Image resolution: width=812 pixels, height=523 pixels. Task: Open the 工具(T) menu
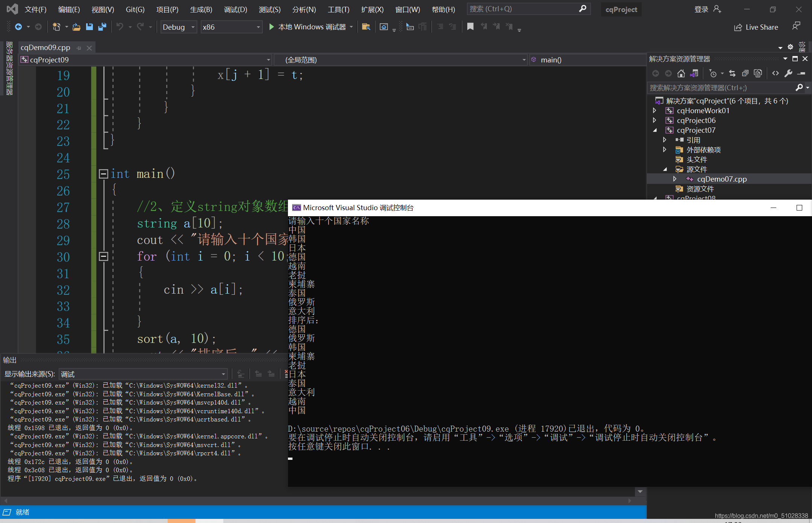pyautogui.click(x=339, y=9)
